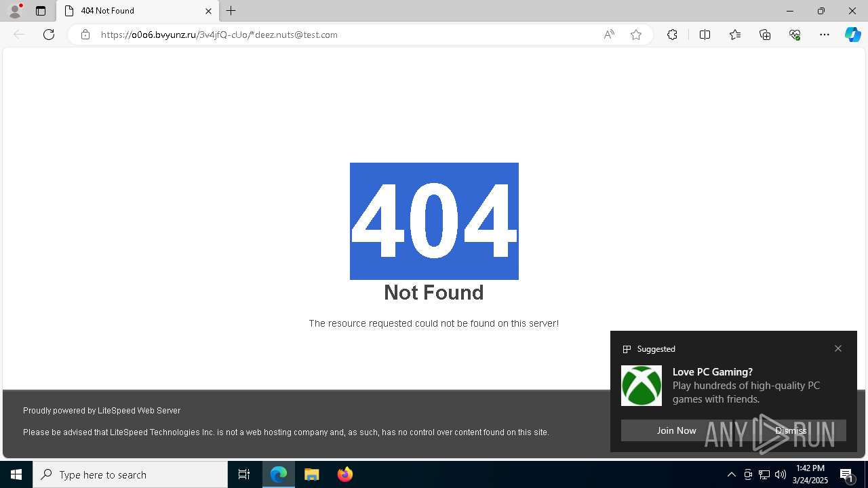Open the Extensions puzzle icon

(672, 35)
